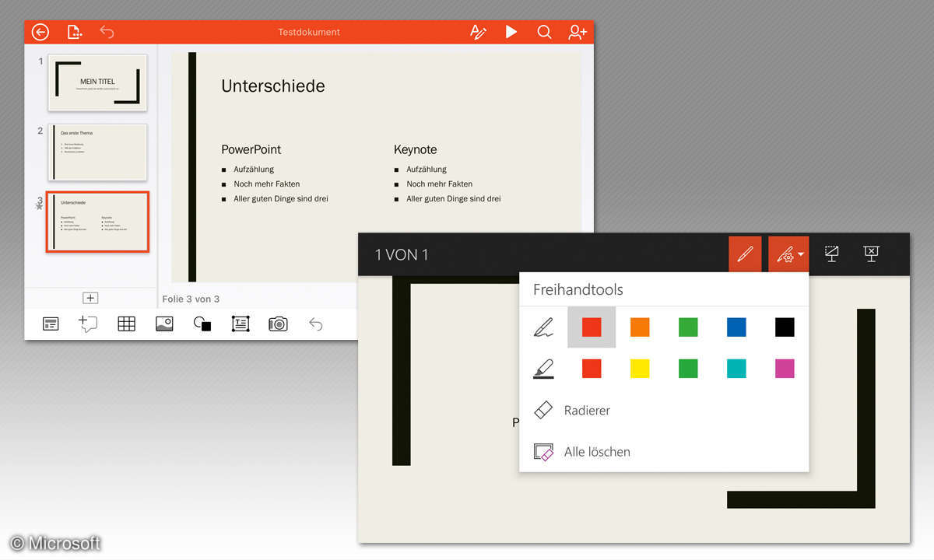Viewport: 934px width, 560px height.
Task: Click "Noch mehr Fakten" under Keynote
Action: (440, 184)
